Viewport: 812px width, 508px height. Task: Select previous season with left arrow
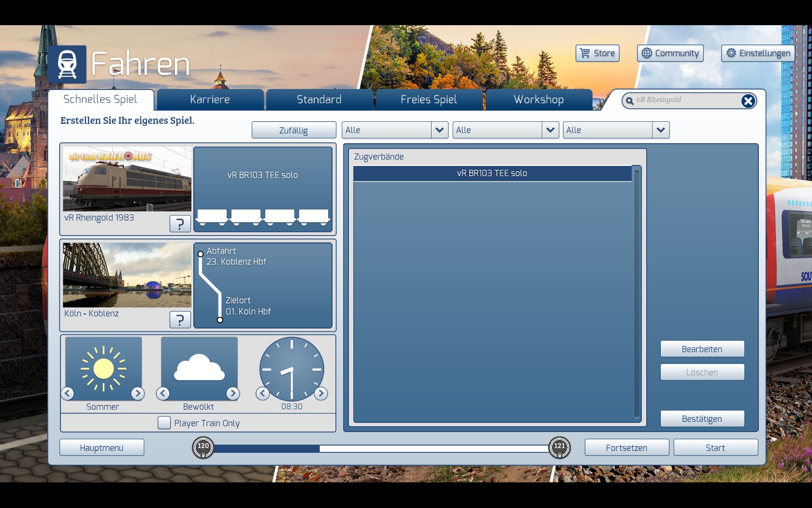[68, 393]
